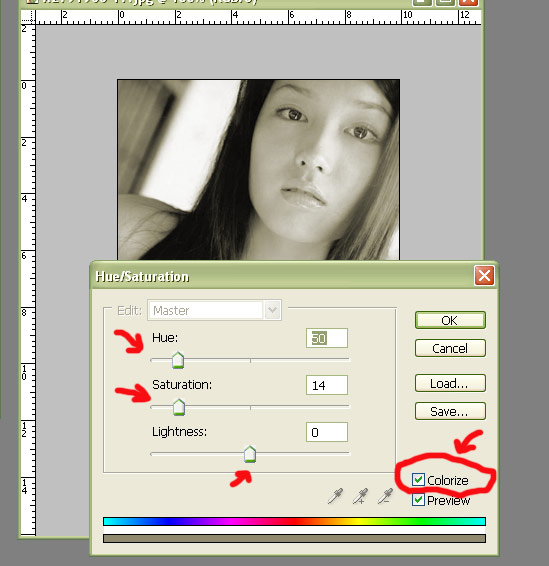Close the Hue/Saturation dialog
Image resolution: width=549 pixels, height=566 pixels.
(x=484, y=276)
